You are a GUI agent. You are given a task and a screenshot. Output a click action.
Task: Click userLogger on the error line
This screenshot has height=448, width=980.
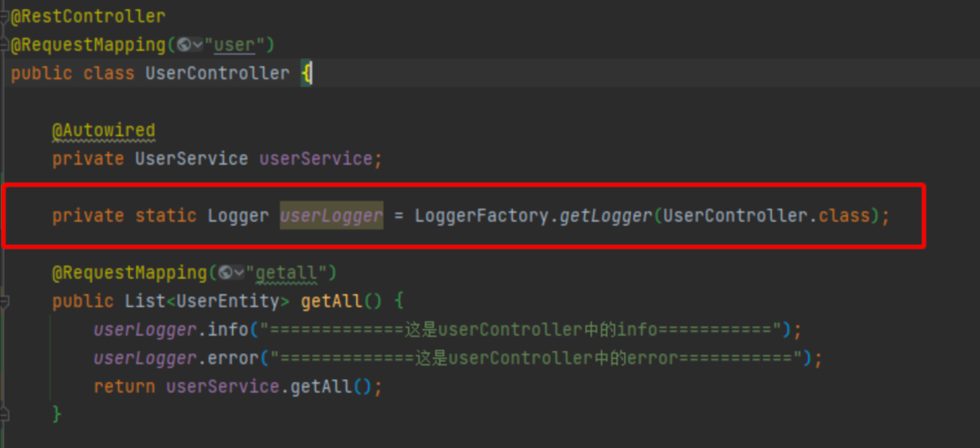click(145, 358)
